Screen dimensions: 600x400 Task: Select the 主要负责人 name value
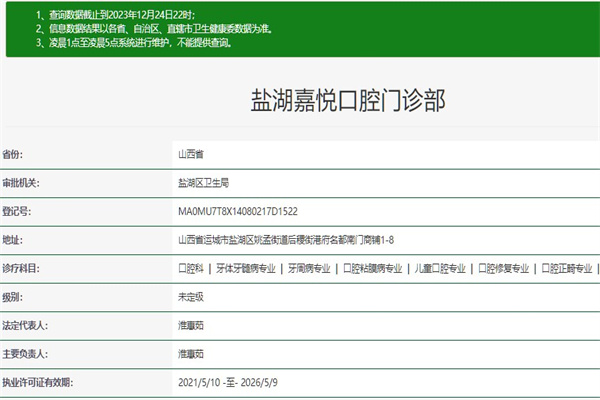pos(191,354)
